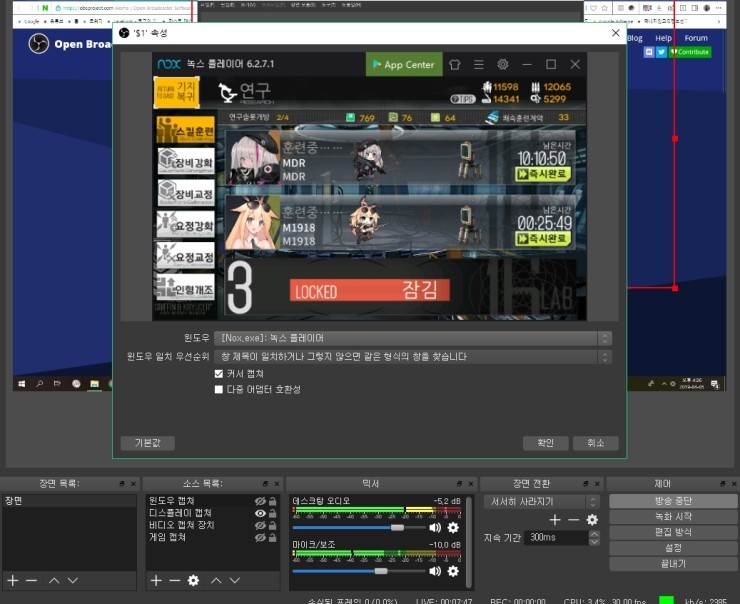The width and height of the screenshot is (740, 604).
Task: Show the 비디오 캡쳐 장치 source
Action: click(x=260, y=525)
